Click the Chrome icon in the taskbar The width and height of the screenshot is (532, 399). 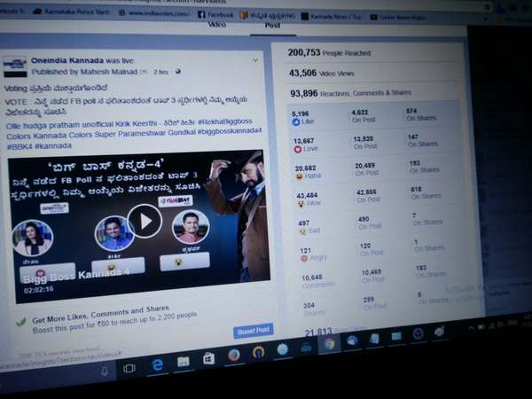pyautogui.click(x=329, y=344)
